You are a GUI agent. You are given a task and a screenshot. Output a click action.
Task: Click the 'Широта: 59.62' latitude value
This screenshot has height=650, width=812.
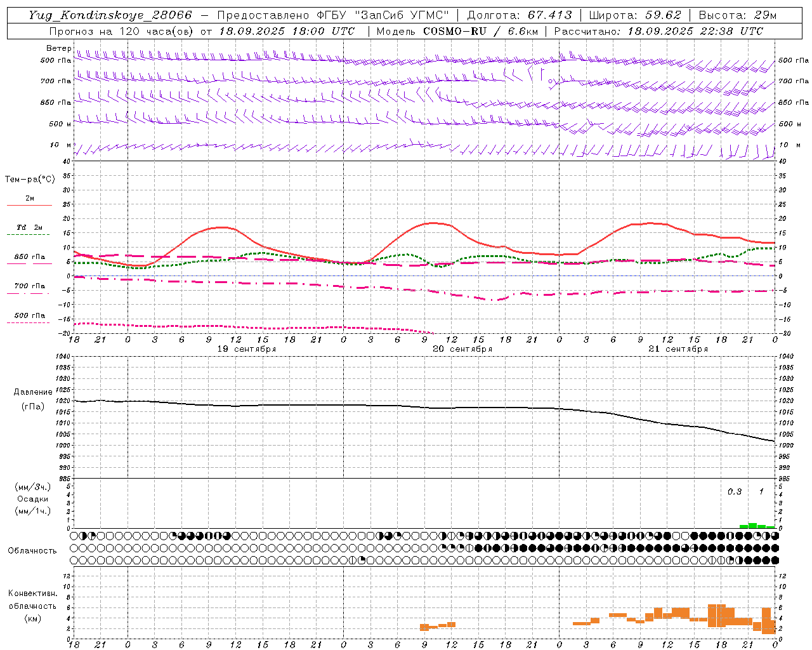pos(635,15)
